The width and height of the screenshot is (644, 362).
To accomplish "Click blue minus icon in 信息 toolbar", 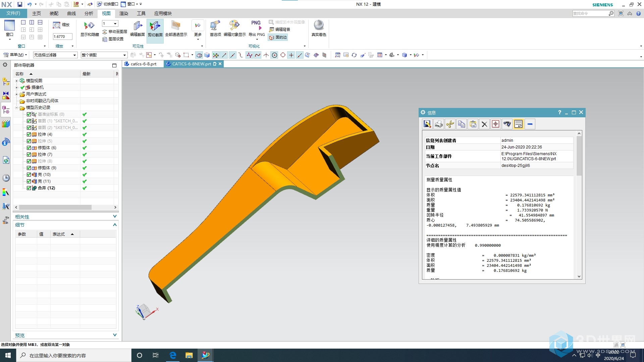I will coord(530,124).
